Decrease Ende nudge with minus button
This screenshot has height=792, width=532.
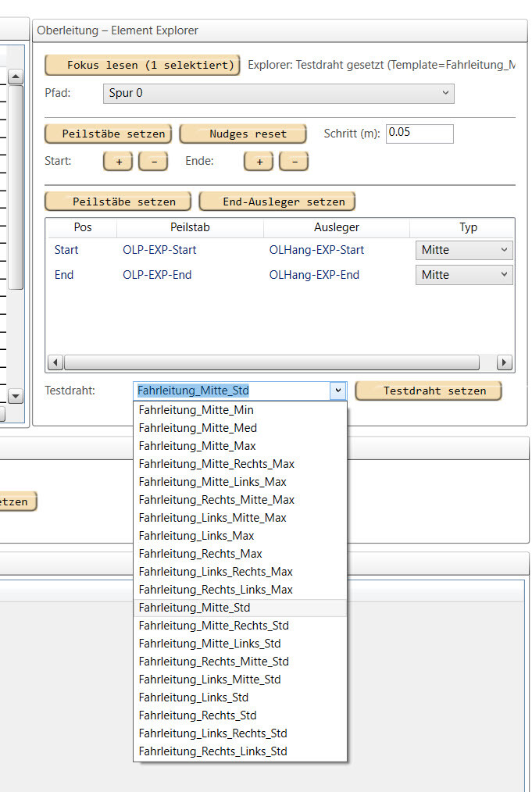click(x=294, y=161)
